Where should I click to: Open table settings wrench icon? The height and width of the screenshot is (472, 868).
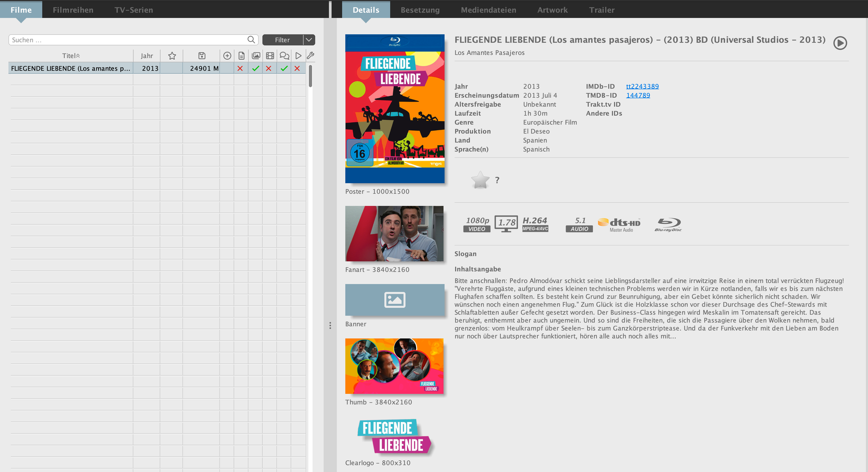point(310,56)
